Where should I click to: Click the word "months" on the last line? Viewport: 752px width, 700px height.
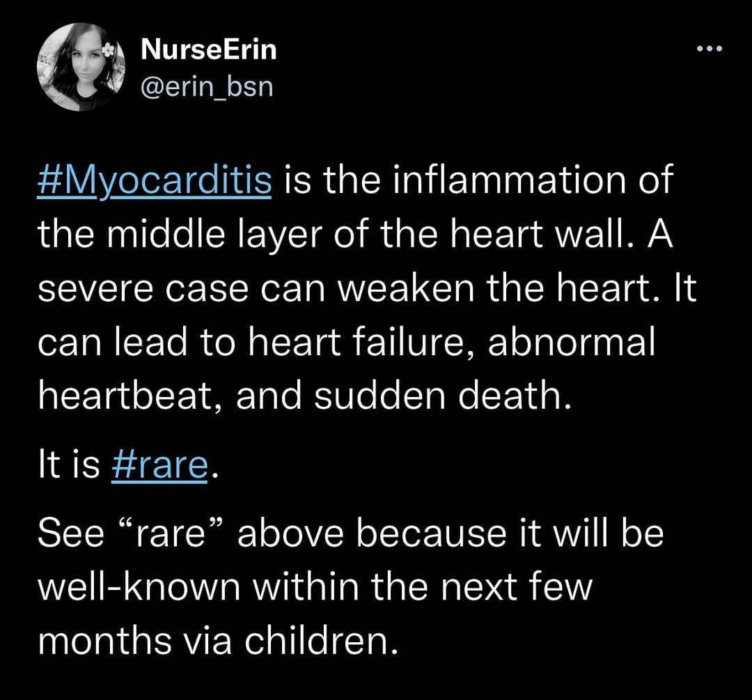(x=104, y=641)
